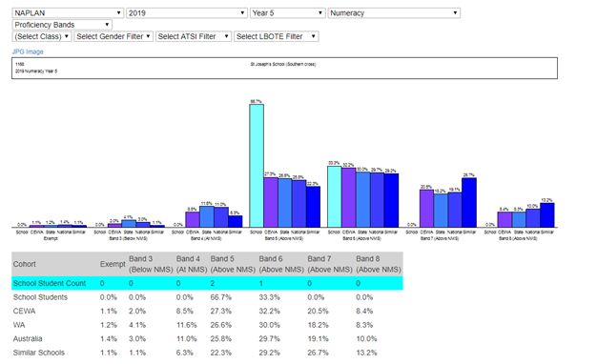Click the Similar Schools table row label
The image size is (597, 364).
click(x=39, y=353)
